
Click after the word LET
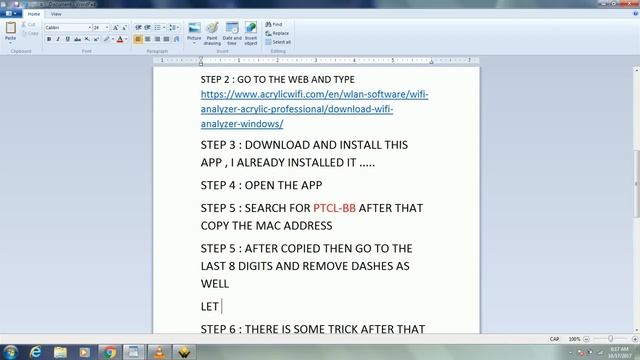point(220,307)
